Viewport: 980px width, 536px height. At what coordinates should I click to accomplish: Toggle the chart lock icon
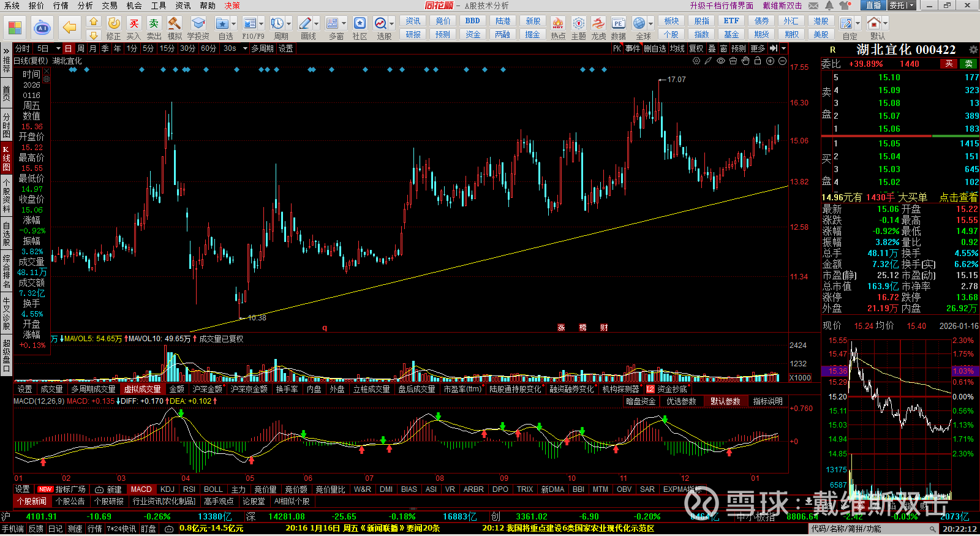(x=758, y=61)
